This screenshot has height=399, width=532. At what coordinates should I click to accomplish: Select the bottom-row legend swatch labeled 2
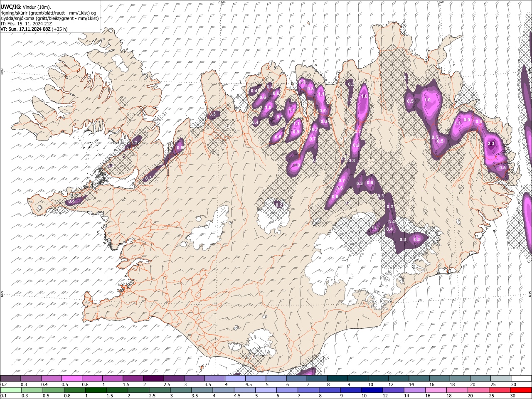pos(138,390)
